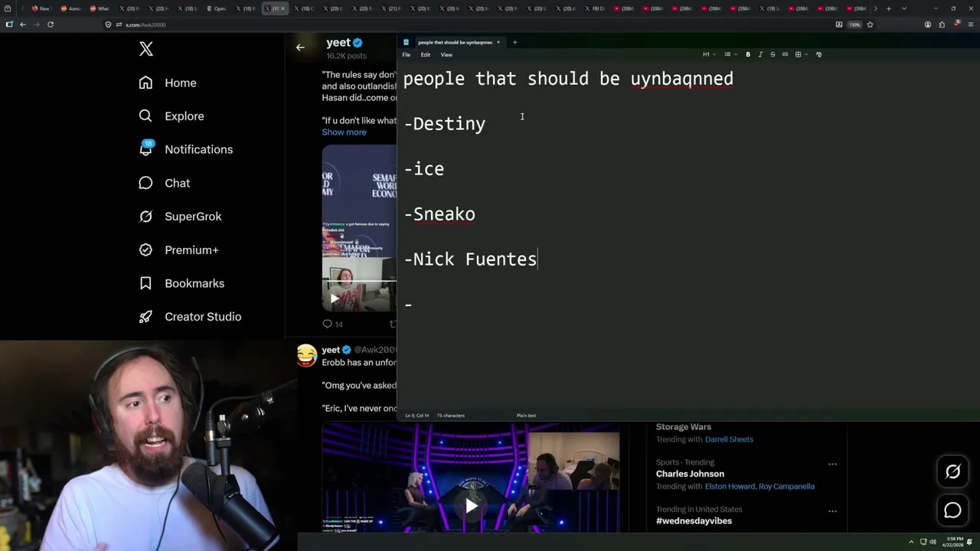
Task: Click the Show more link in the post
Action: pyautogui.click(x=344, y=132)
